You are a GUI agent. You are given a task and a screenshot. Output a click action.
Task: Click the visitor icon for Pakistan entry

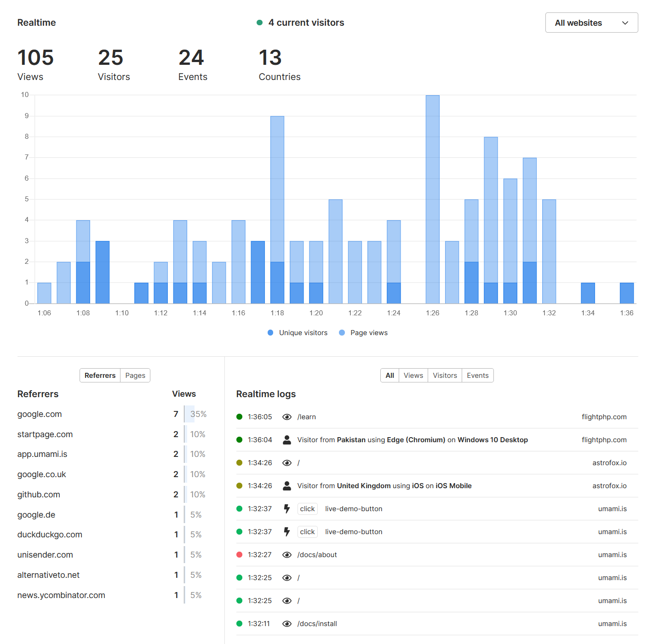287,440
